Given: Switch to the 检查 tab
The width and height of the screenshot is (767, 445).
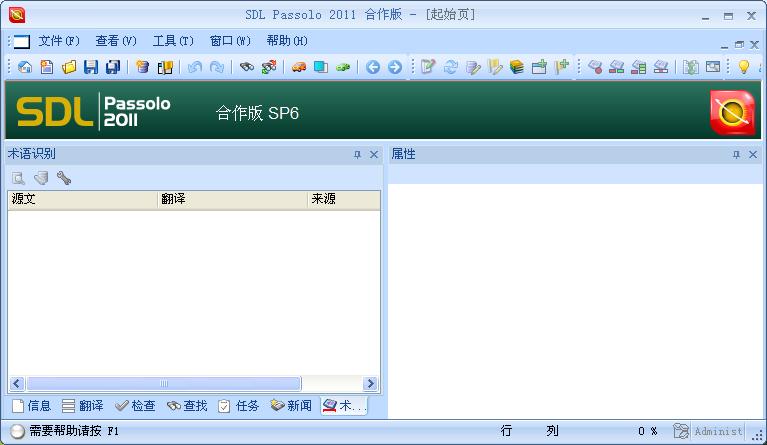Looking at the screenshot, I should point(135,406).
